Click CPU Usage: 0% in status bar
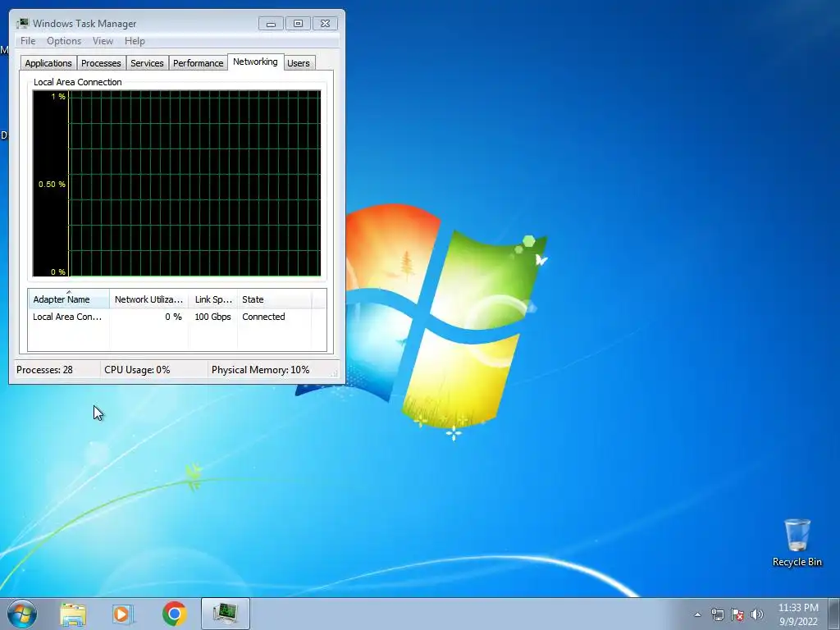This screenshot has width=840, height=630. [x=137, y=370]
